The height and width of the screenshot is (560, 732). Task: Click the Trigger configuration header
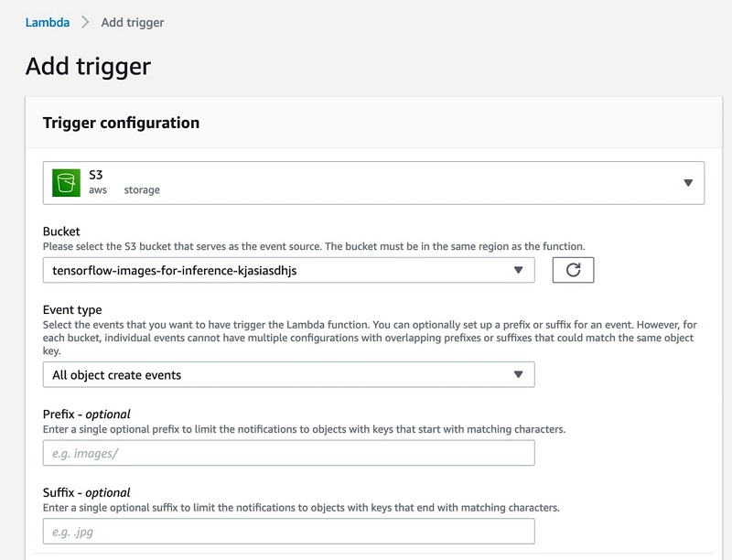121,123
